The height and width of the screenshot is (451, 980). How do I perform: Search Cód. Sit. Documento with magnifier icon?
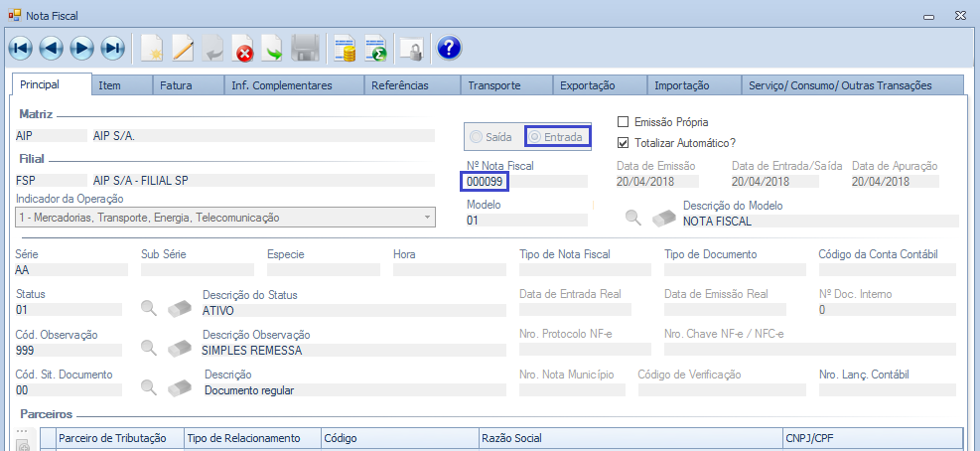[149, 387]
